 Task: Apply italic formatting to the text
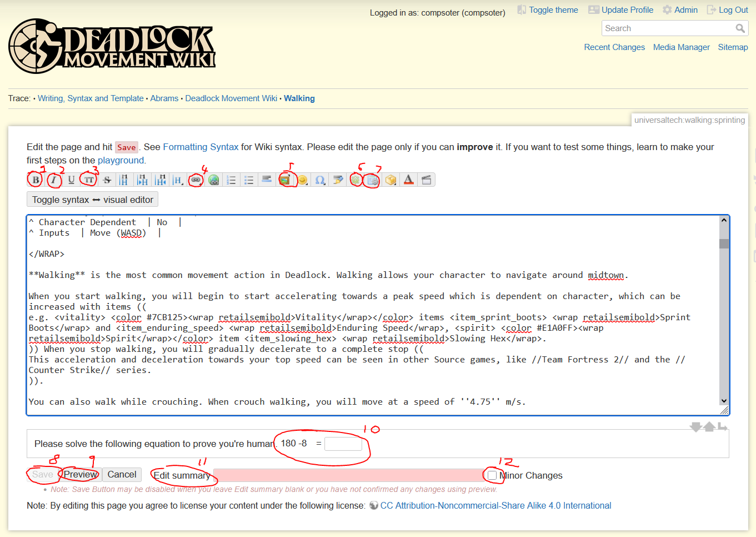point(53,179)
